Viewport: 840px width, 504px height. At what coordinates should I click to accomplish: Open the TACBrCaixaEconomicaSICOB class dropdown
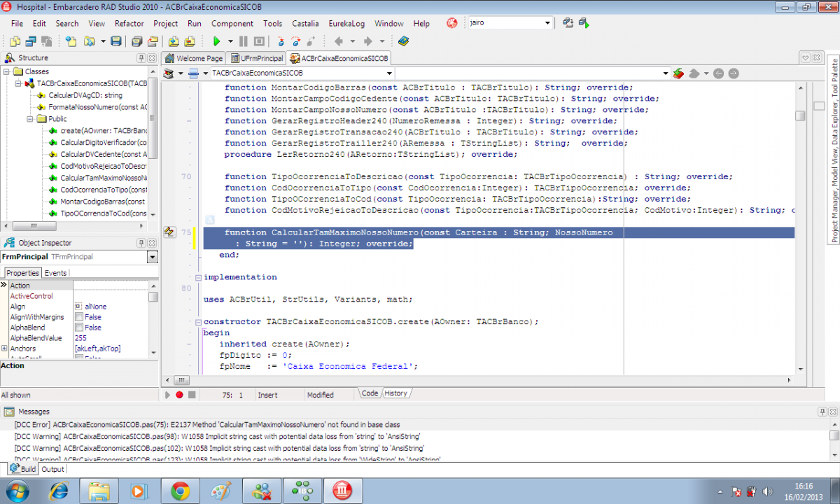(389, 73)
